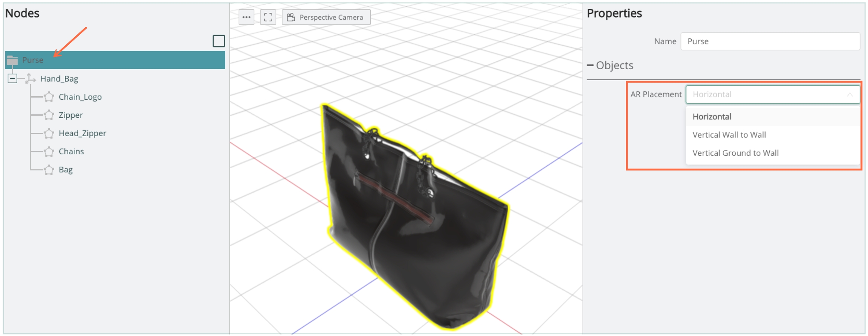Pick Vertical Ground to Wall option
Screen dimensions: 868x336
coord(735,153)
